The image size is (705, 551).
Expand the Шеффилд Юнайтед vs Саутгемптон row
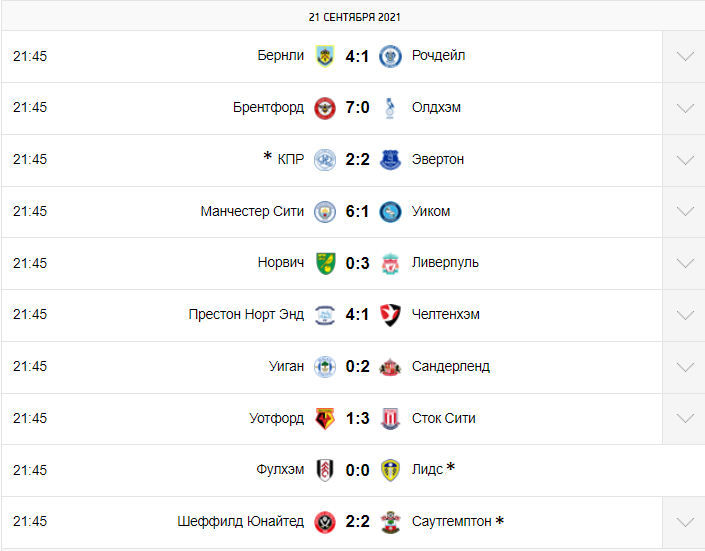685,522
